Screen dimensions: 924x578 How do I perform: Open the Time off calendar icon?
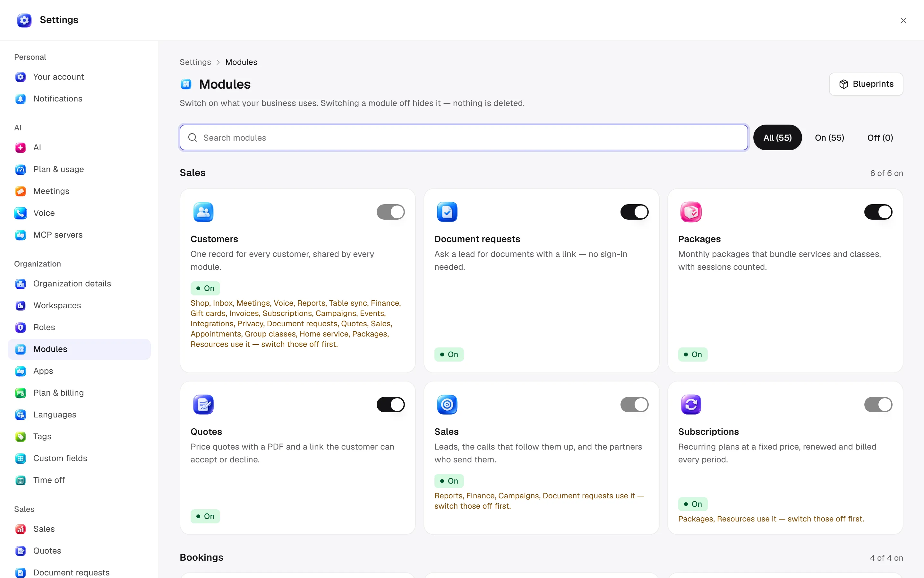(21, 480)
